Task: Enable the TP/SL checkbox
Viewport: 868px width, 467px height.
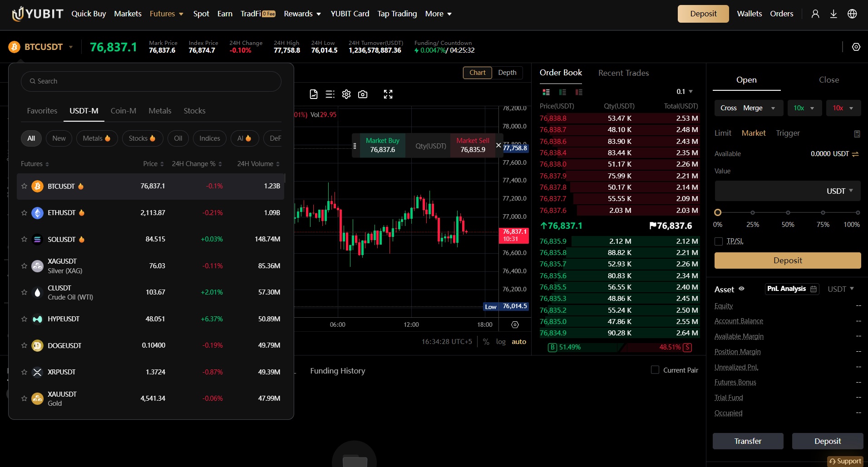Action: coord(719,241)
